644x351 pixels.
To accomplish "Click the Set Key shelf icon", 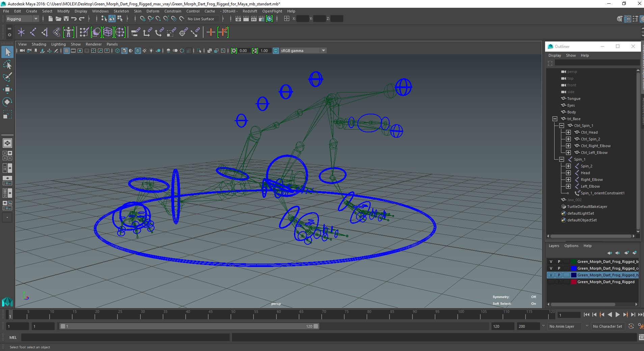I will 211,32.
